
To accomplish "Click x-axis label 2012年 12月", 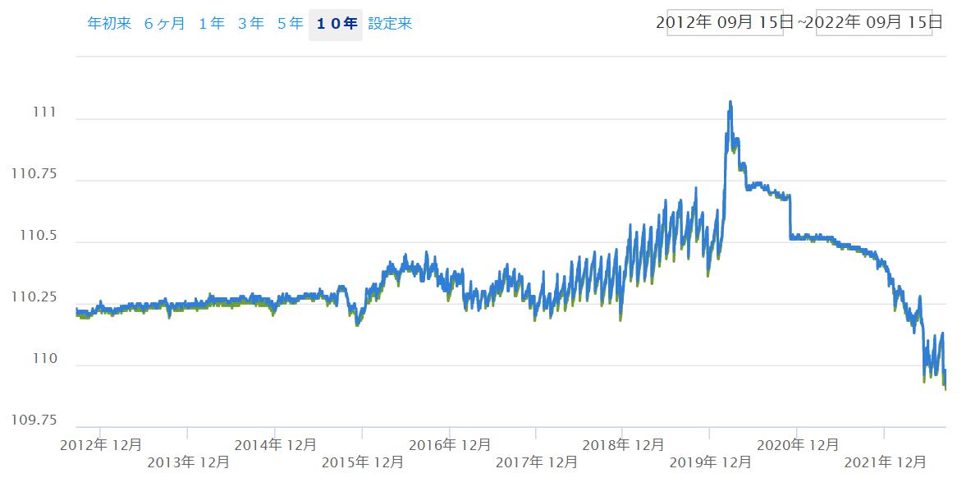I will coord(101,445).
